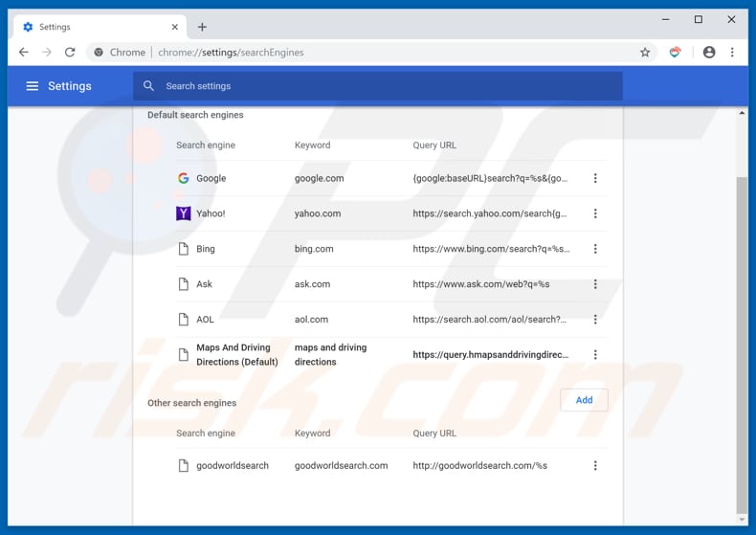The image size is (756, 535).
Task: Minimize the Chrome window
Action: (665, 19)
